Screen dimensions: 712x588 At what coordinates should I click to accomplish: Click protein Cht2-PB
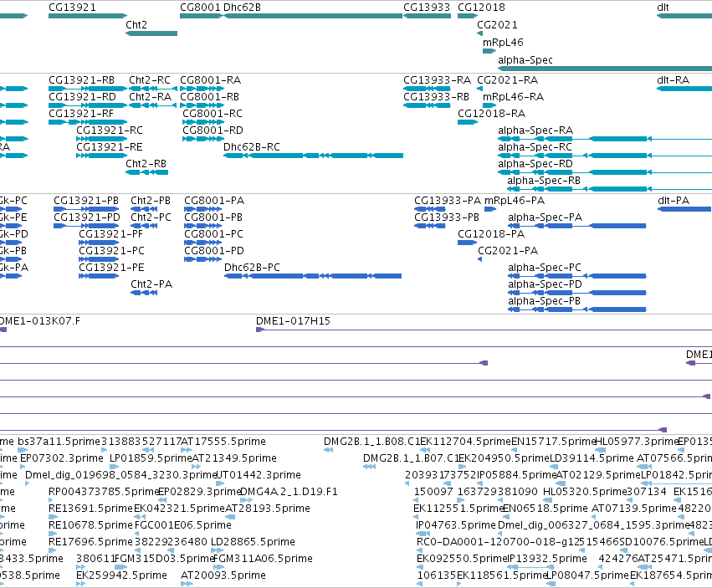[x=151, y=201]
